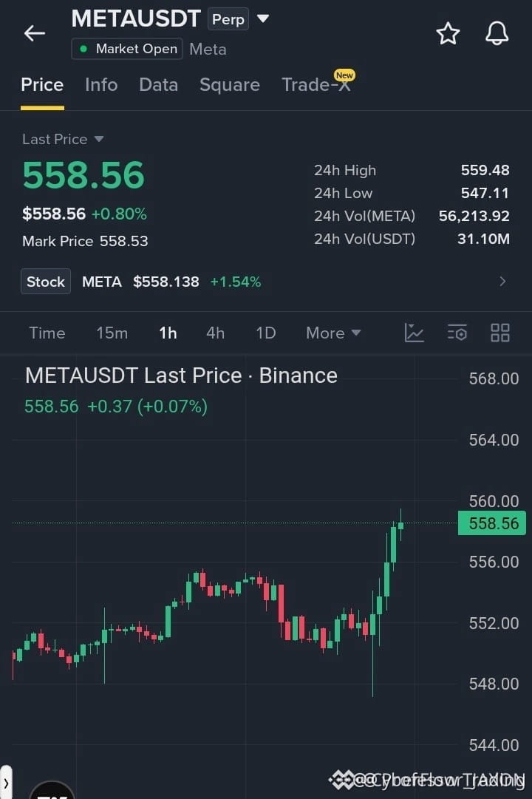Expand the METAUSDT pair selector triangle
The image size is (532, 799).
(262, 19)
